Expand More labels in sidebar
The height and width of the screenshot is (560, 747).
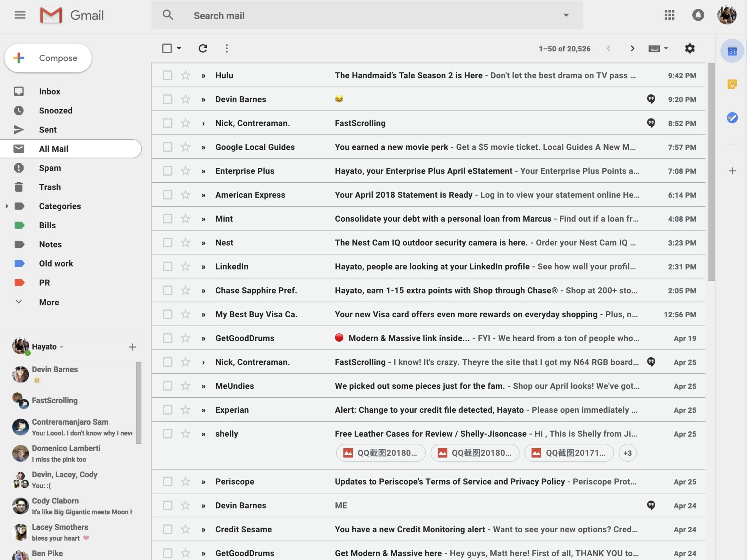tap(49, 302)
